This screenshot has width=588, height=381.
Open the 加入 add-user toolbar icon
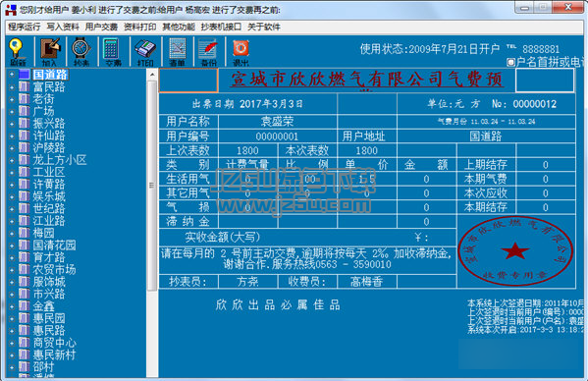tap(49, 52)
